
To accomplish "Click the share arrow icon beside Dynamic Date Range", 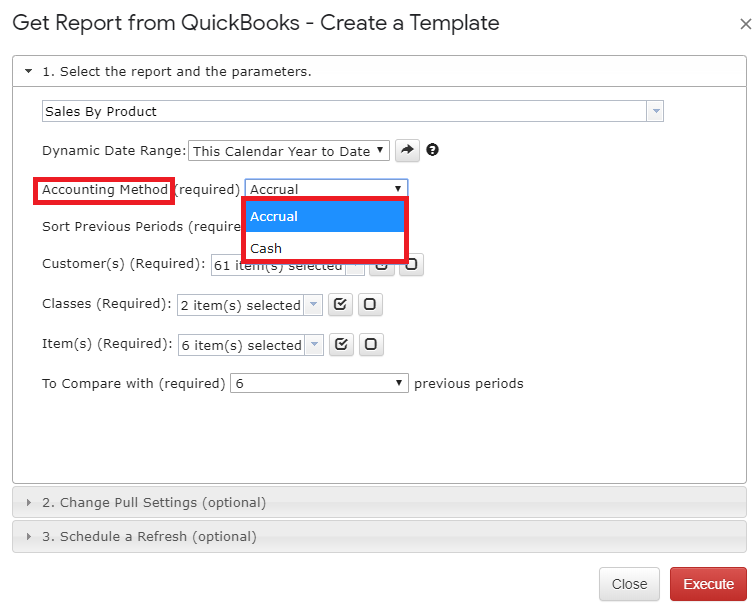I will pyautogui.click(x=407, y=150).
